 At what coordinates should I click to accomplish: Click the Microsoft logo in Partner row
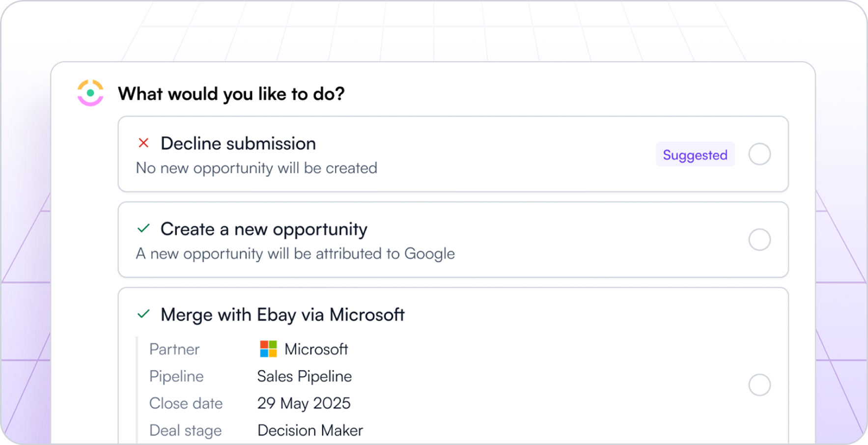coord(268,349)
